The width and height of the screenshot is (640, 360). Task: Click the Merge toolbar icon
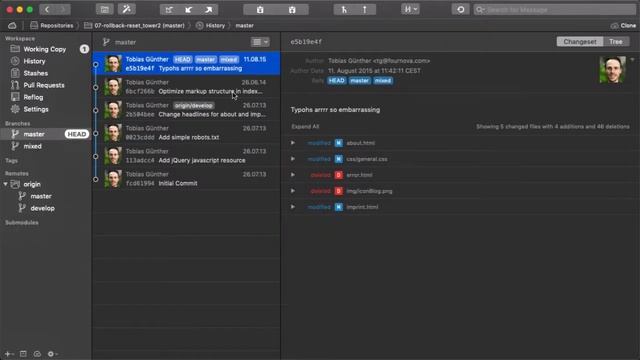344,9
